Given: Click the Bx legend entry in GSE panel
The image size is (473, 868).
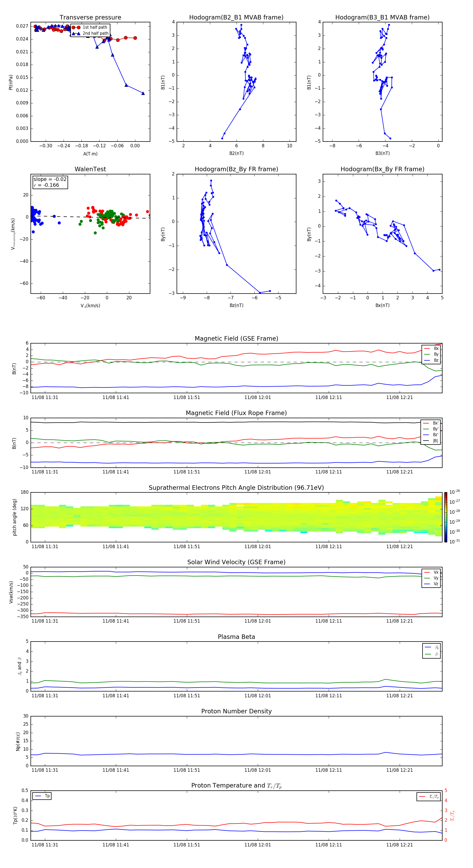Looking at the screenshot, I should pos(431,349).
